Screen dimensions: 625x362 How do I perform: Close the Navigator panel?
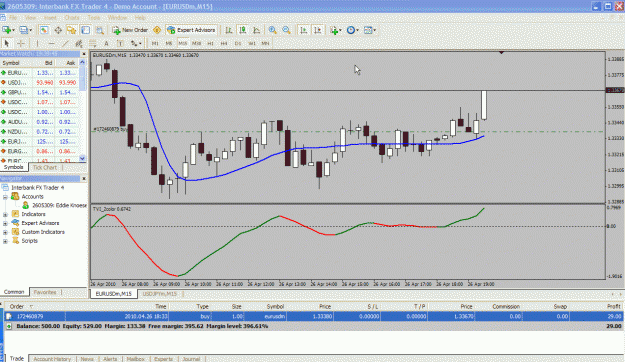point(84,179)
